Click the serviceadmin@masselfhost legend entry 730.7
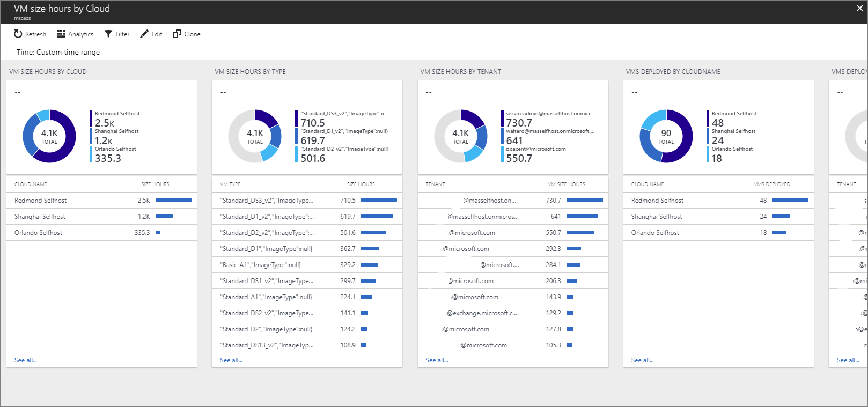 548,119
